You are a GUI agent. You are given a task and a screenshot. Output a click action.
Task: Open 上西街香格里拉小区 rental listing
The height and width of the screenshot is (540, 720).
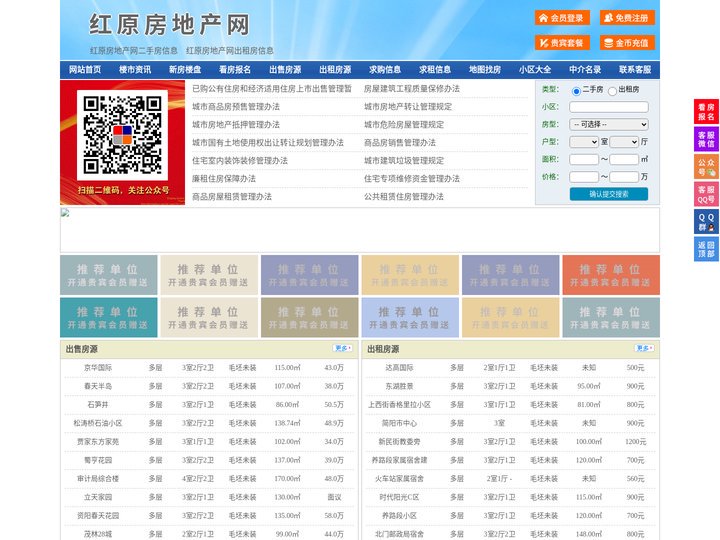point(399,405)
